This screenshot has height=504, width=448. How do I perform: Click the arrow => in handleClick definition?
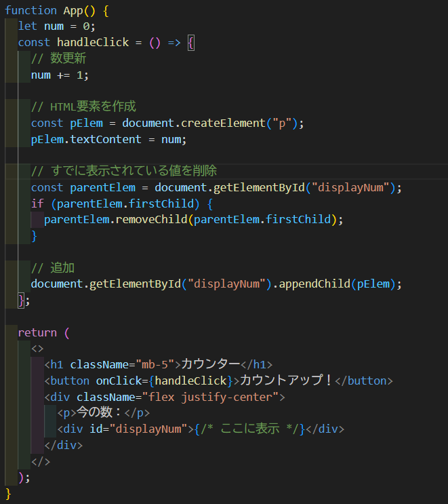(174, 42)
